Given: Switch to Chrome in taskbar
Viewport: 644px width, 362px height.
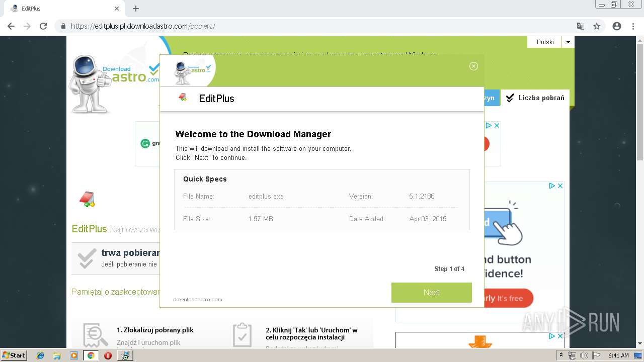Looking at the screenshot, I should tap(91, 355).
